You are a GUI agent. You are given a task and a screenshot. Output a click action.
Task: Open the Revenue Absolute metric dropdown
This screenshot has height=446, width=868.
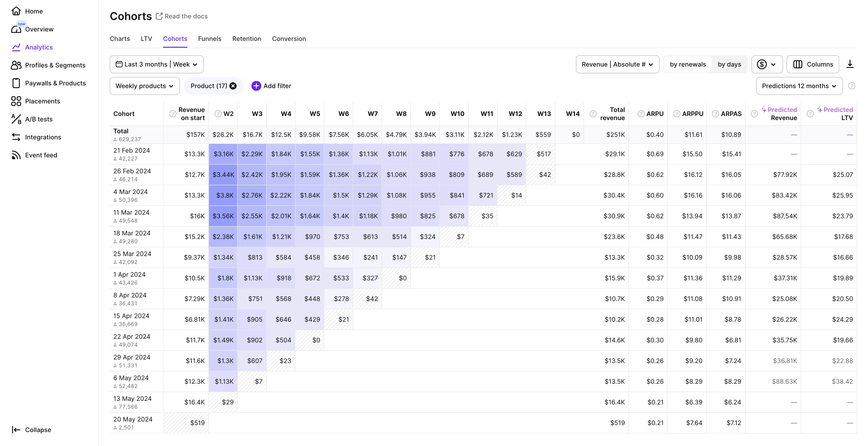617,64
